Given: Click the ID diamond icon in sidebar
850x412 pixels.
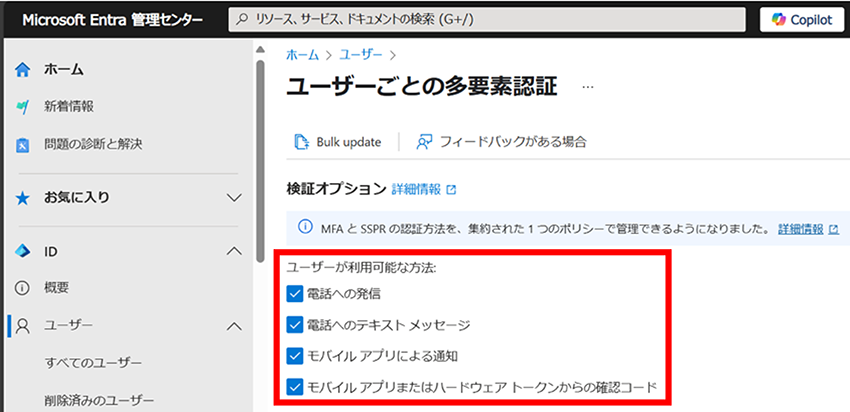Looking at the screenshot, I should tap(22, 252).
